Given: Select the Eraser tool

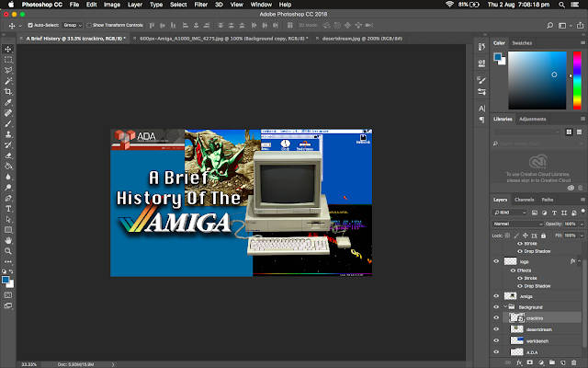Looking at the screenshot, I should pyautogui.click(x=8, y=155).
